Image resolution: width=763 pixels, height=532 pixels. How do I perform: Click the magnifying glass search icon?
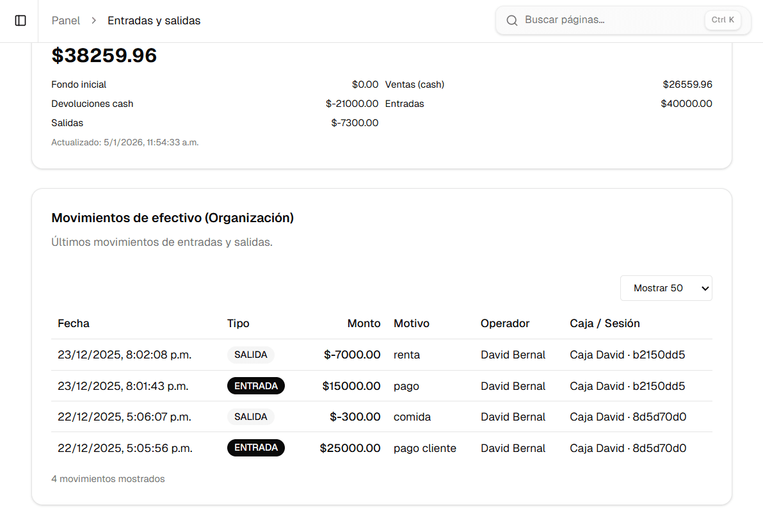point(511,20)
